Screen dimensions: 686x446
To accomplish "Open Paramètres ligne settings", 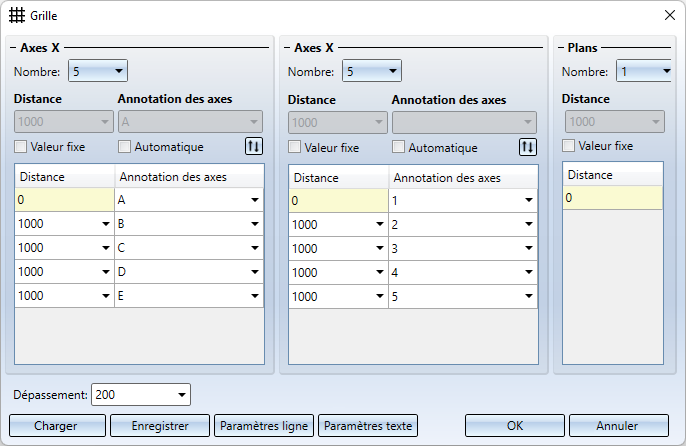I will point(264,425).
